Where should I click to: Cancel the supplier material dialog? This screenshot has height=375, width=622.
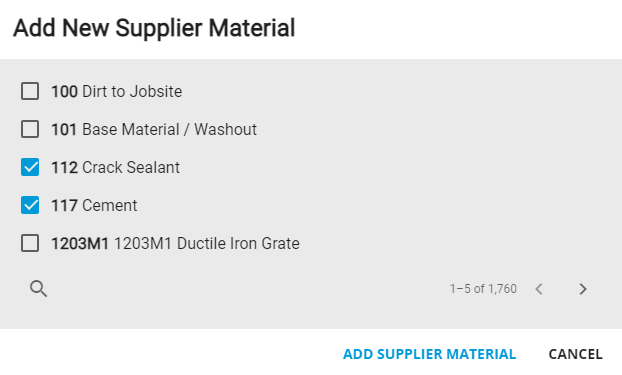point(576,354)
